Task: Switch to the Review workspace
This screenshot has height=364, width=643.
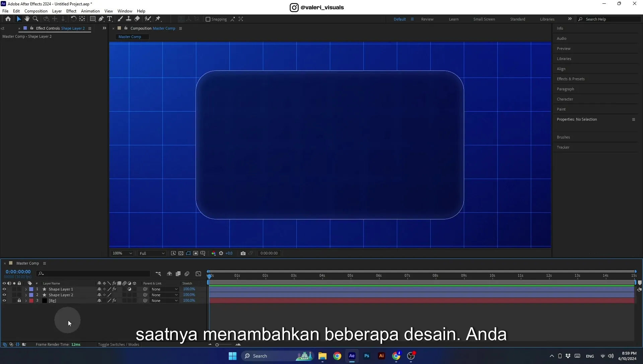Action: 427,19
